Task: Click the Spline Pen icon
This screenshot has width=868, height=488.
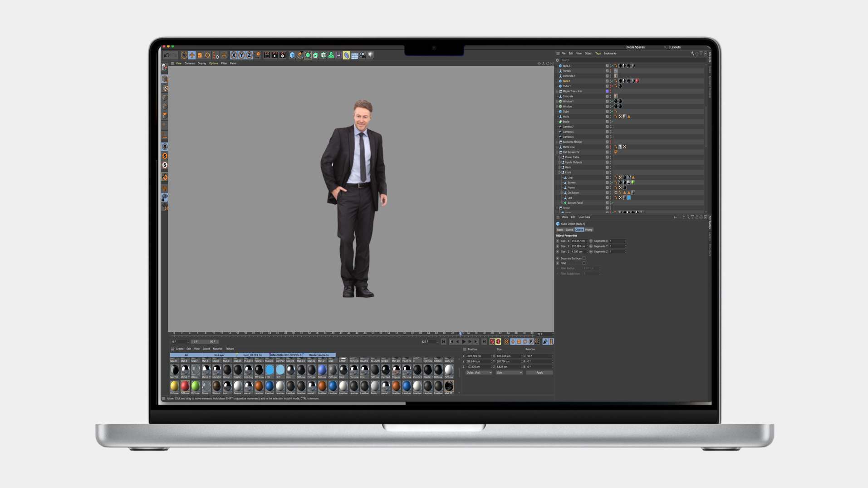Action: click(300, 55)
